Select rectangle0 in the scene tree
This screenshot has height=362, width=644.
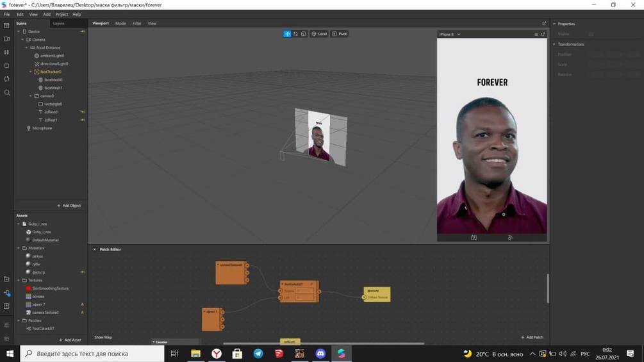click(x=53, y=104)
